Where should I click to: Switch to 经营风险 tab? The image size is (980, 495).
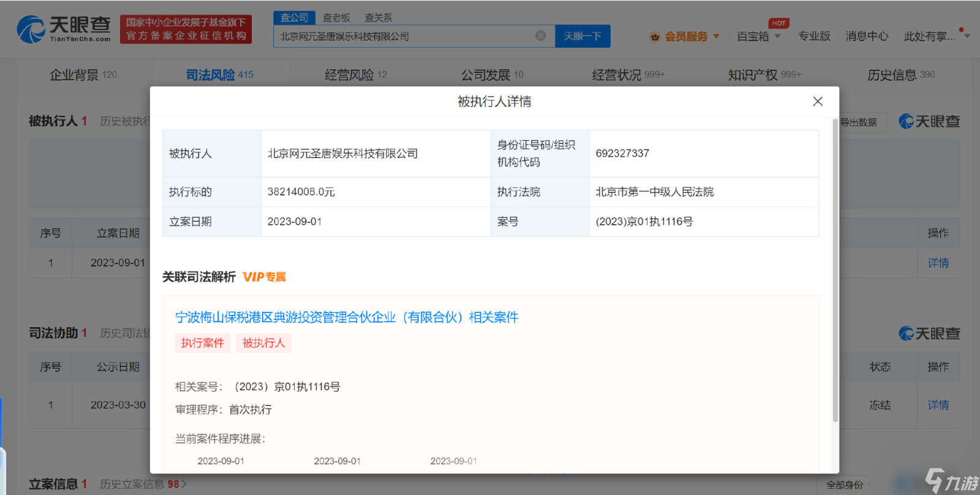(356, 75)
